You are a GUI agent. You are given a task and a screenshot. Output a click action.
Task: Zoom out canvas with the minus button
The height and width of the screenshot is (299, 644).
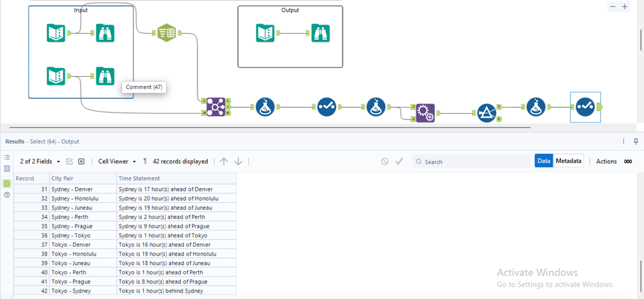click(613, 6)
